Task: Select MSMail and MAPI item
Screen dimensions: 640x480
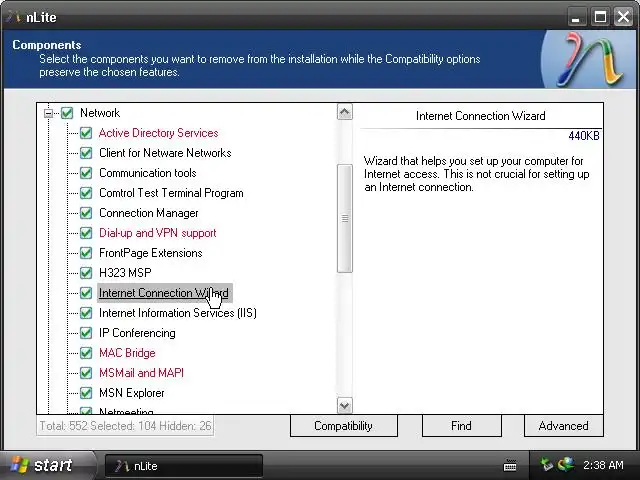Action: click(x=141, y=373)
